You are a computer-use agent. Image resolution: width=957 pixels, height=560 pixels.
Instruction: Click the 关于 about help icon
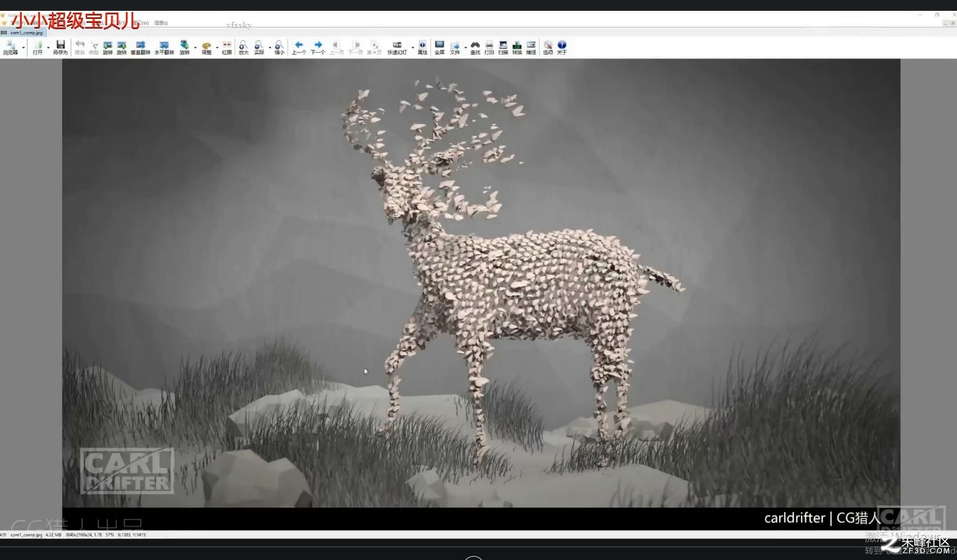click(x=562, y=47)
